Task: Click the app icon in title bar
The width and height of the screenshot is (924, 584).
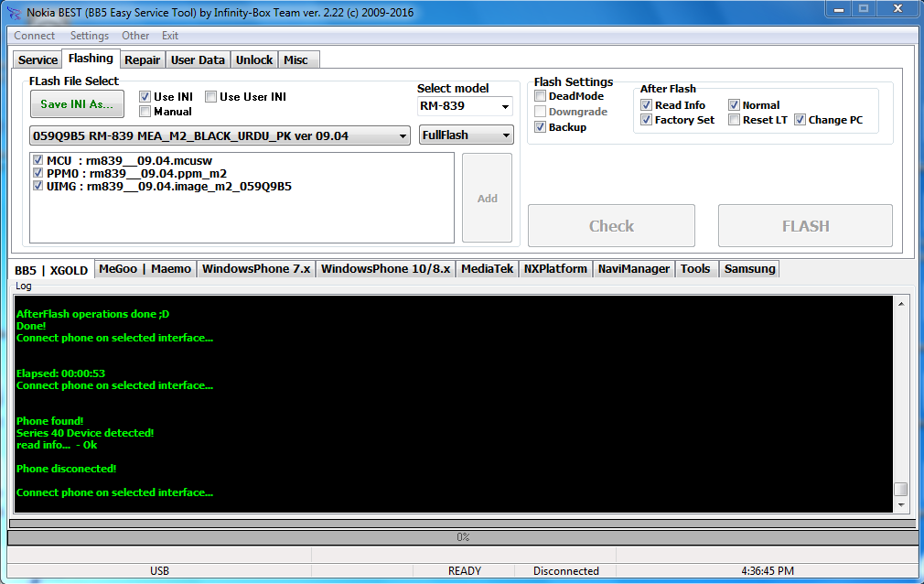Action: point(14,13)
